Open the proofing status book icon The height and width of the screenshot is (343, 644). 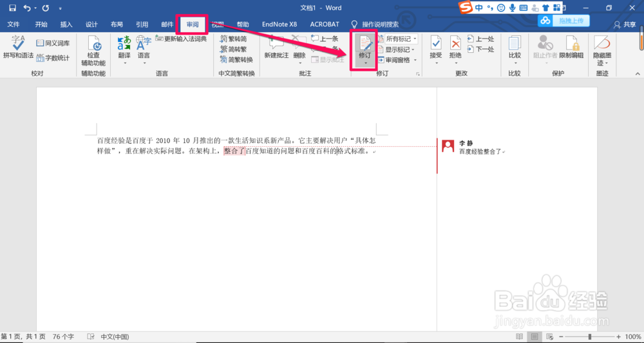click(91, 337)
